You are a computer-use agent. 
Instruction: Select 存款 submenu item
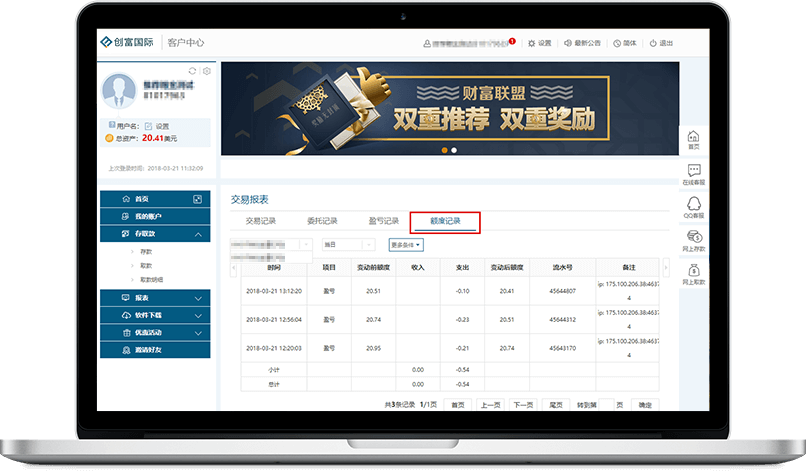coord(146,251)
